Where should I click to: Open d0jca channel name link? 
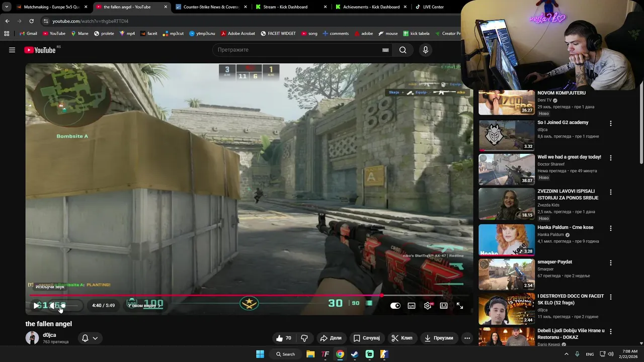[x=49, y=335]
